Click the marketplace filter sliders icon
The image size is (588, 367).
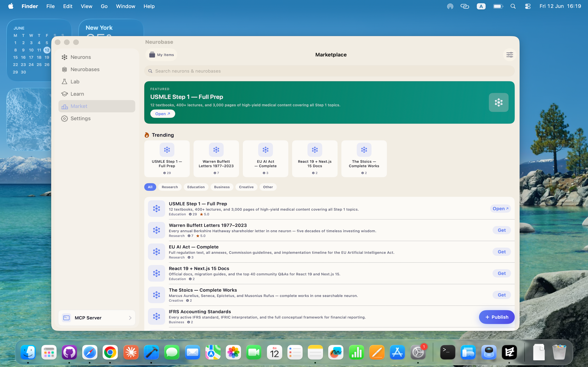(x=510, y=55)
